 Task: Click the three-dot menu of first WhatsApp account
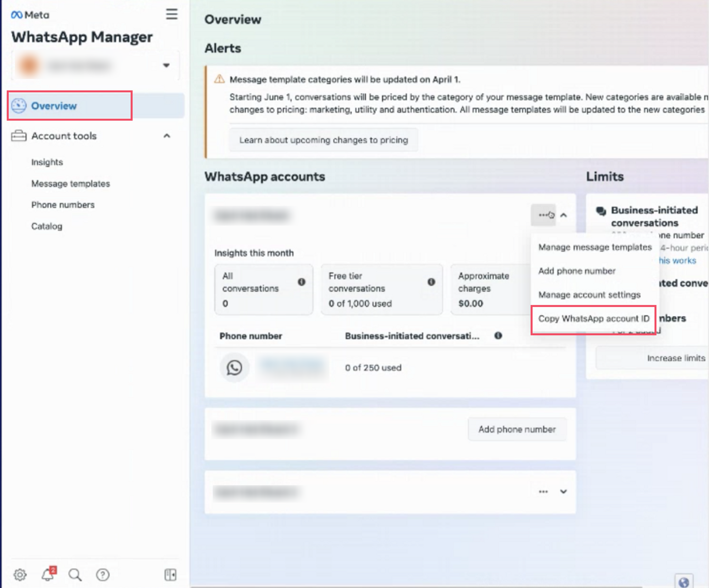[x=543, y=215]
